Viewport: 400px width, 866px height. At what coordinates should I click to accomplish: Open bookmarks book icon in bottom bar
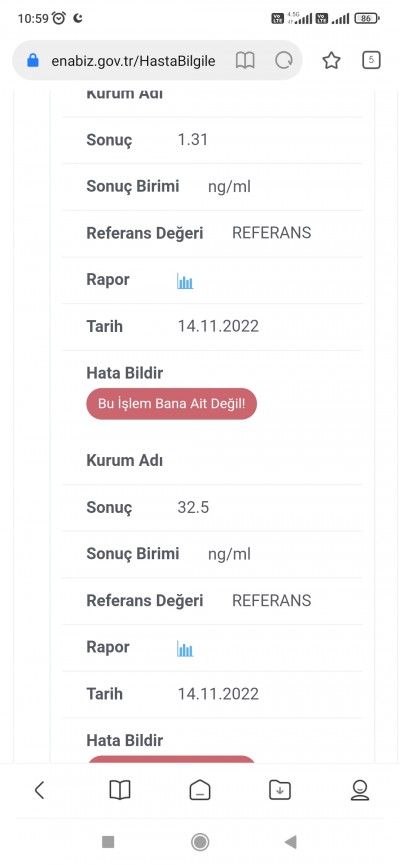point(120,790)
